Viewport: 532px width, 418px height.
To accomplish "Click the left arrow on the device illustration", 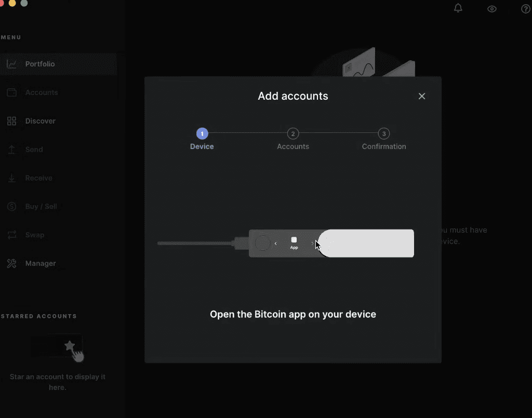I will click(275, 243).
